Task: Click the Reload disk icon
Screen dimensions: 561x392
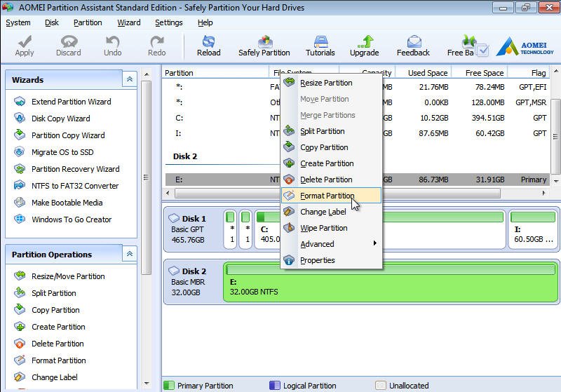Action: coord(208,41)
